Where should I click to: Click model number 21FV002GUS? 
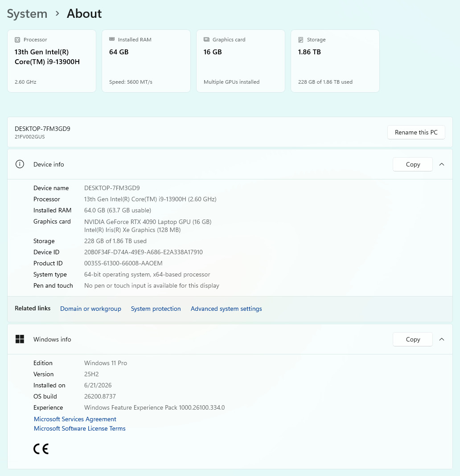[x=30, y=137]
